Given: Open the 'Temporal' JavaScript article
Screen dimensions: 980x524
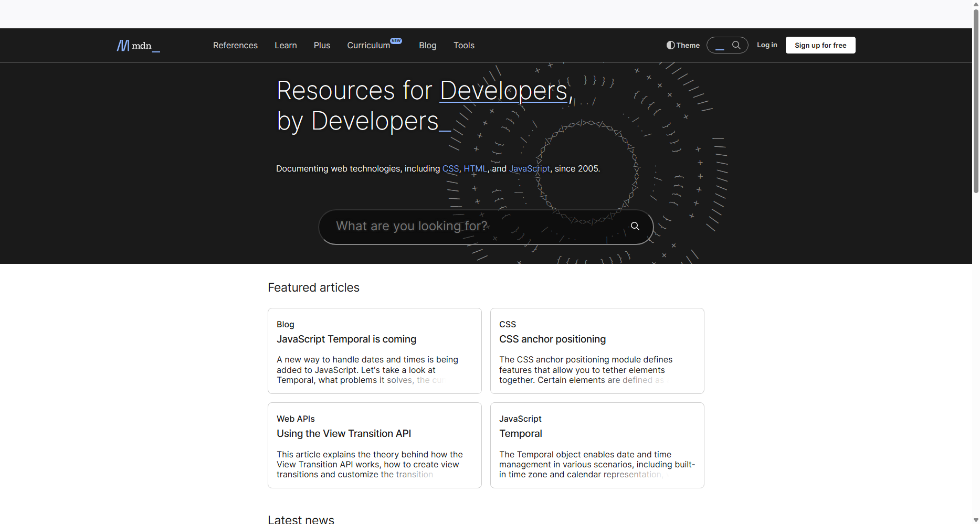Looking at the screenshot, I should [521, 434].
